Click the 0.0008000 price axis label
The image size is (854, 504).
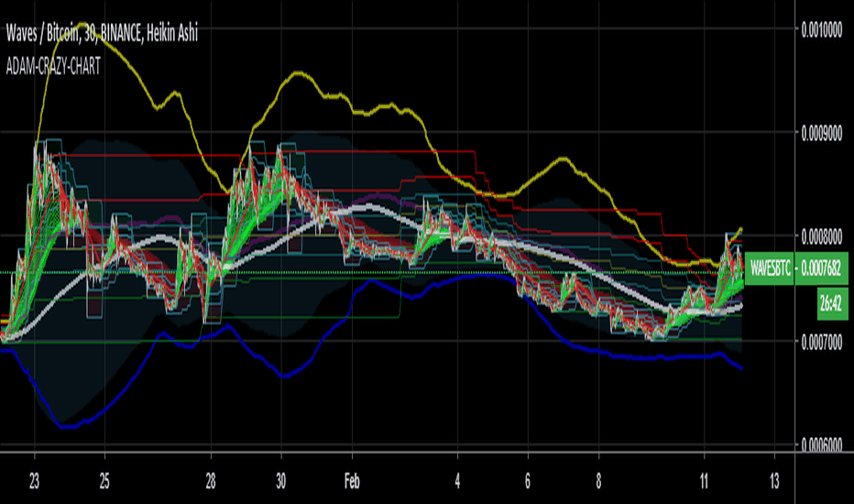coord(822,237)
